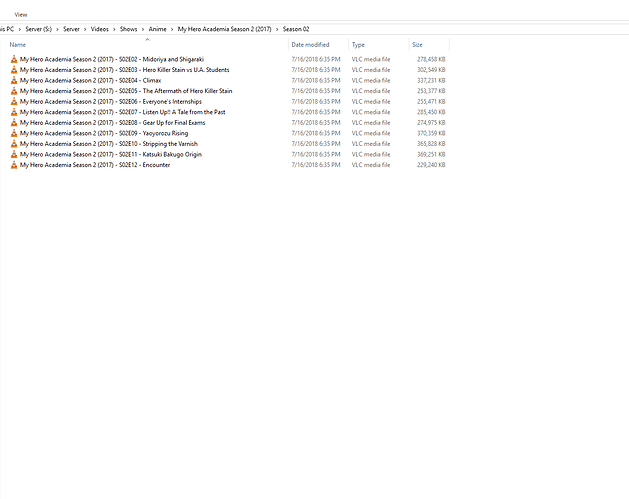This screenshot has height=499, width=629.
Task: Click VLC icon of S02E11 Katsuki Bakugo Origin
Action: 14,154
